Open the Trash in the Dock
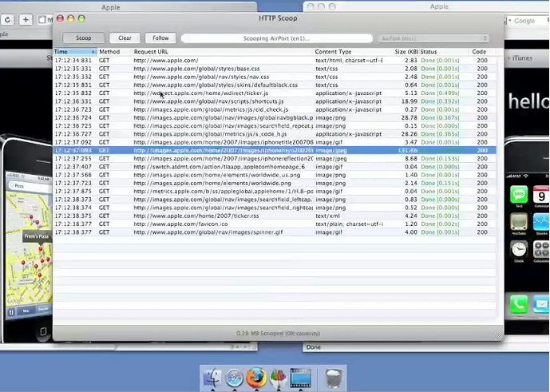 coord(334,378)
